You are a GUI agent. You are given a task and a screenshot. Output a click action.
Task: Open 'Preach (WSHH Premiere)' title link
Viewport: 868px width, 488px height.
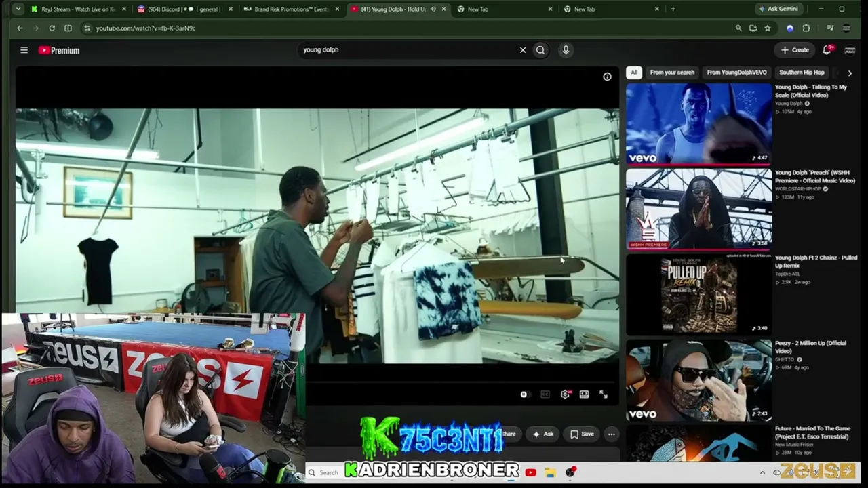(x=815, y=177)
